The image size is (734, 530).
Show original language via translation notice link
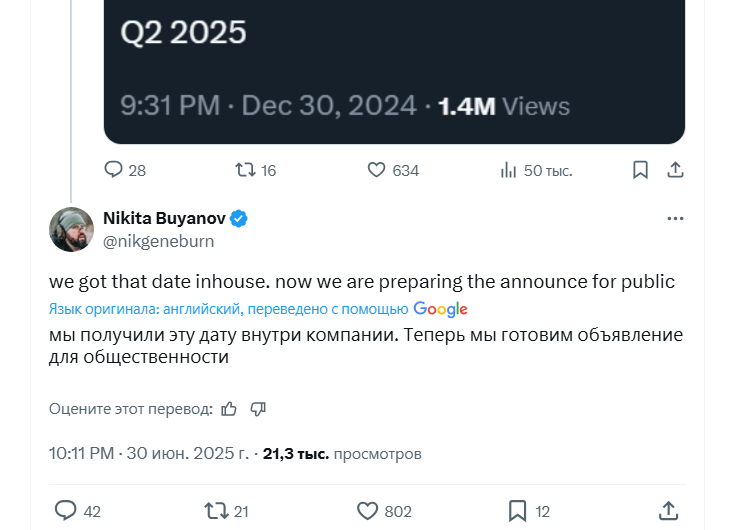pos(258,309)
